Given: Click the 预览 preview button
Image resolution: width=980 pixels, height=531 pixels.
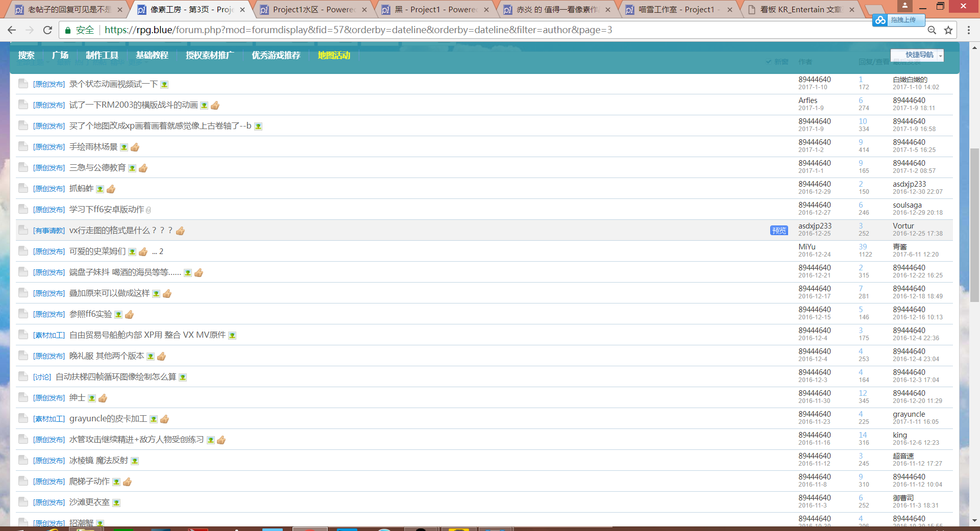Looking at the screenshot, I should coord(779,231).
